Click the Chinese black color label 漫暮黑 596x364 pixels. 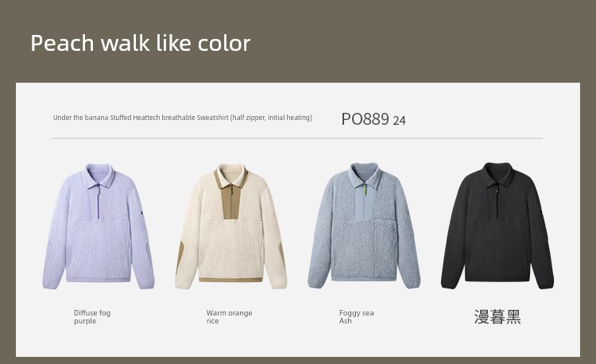click(497, 317)
